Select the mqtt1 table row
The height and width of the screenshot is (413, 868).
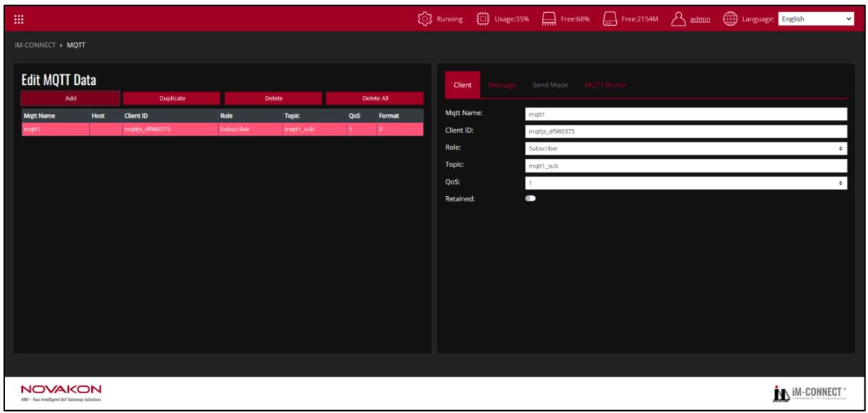[x=222, y=128]
